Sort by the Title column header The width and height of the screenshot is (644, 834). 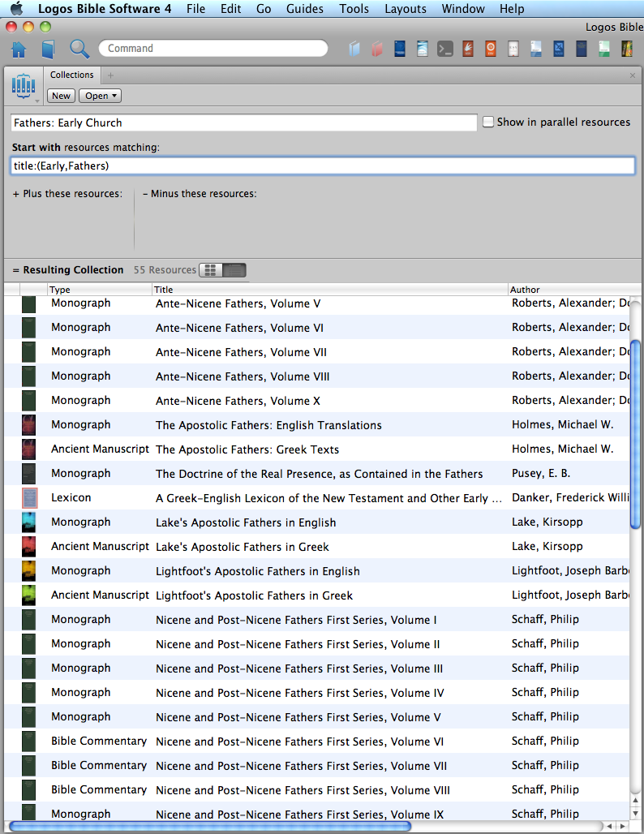(x=330, y=290)
